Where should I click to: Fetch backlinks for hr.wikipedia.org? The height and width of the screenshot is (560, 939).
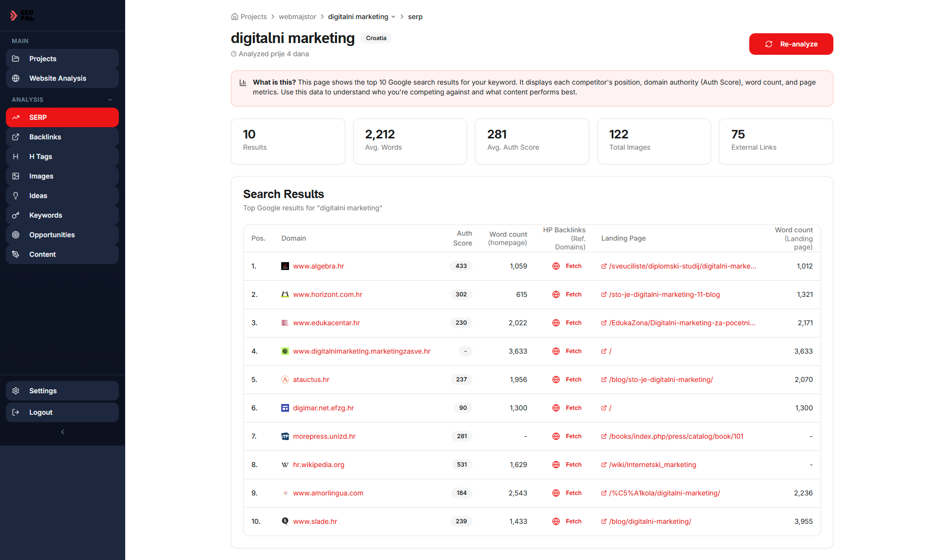573,465
